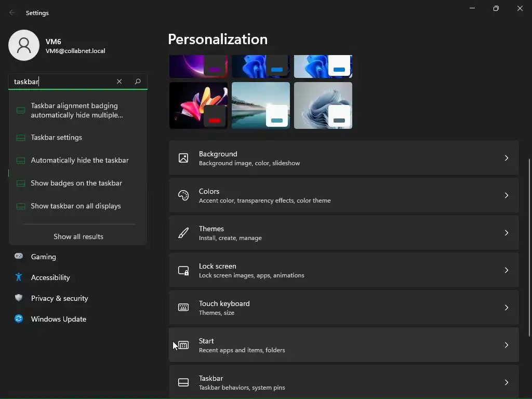Click the back arrow in Settings header
This screenshot has width=532, height=399.
(x=12, y=12)
